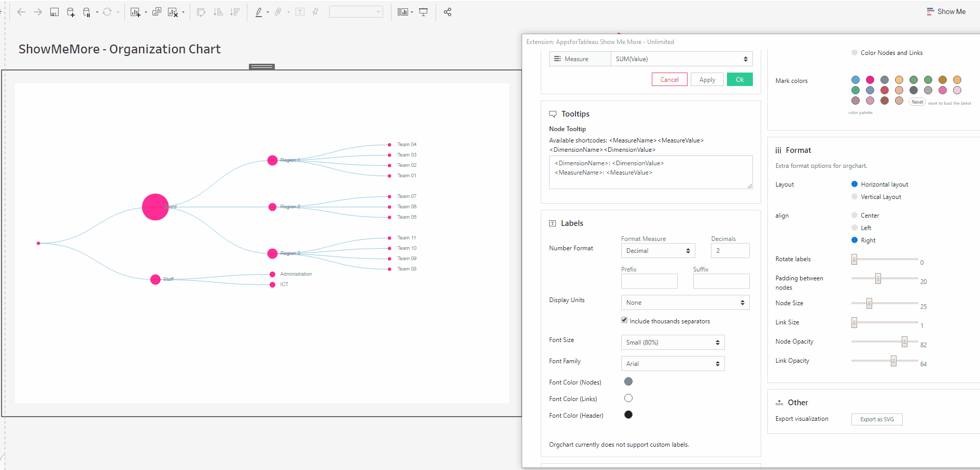Click the Apply button
The image size is (980, 470).
[707, 80]
